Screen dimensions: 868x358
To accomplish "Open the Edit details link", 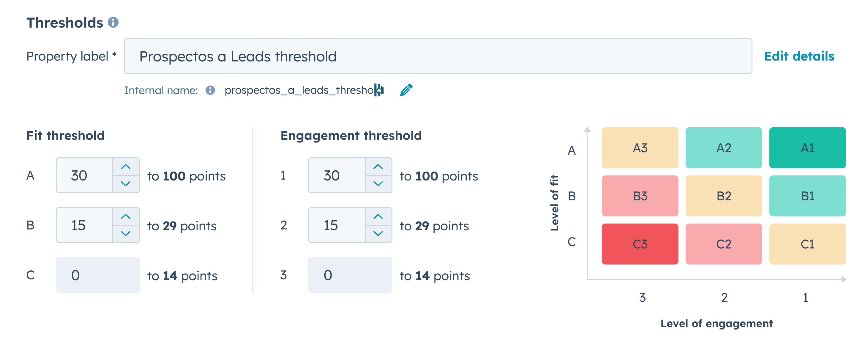I will (799, 56).
